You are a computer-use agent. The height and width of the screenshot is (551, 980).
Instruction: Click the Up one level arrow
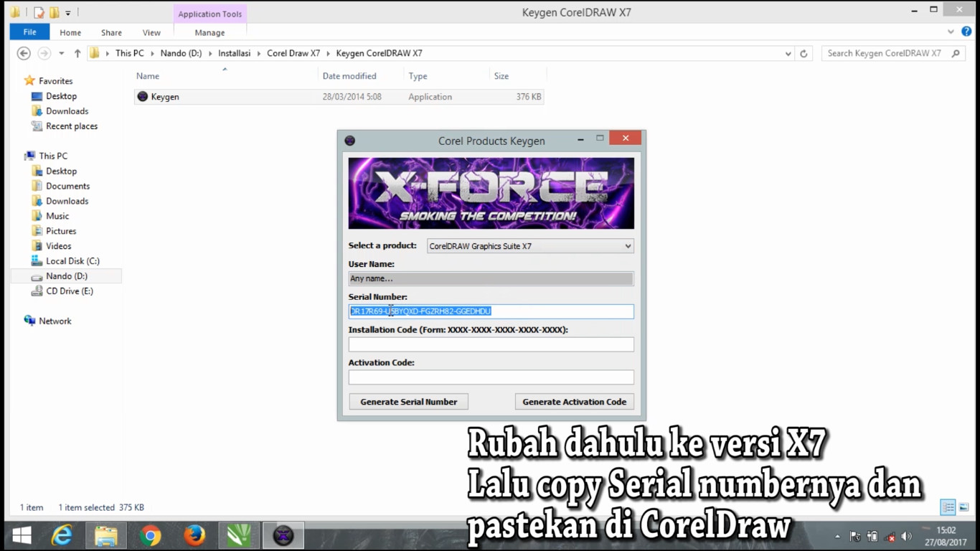77,53
